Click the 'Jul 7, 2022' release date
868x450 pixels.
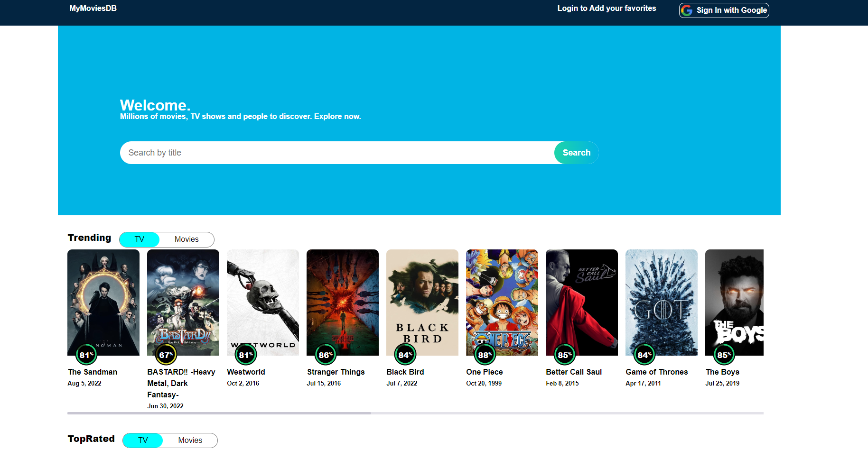[x=401, y=384]
